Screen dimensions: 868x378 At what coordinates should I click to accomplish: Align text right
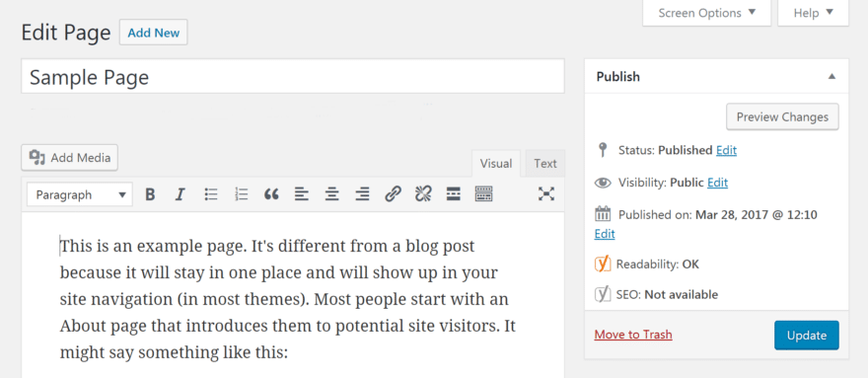[x=363, y=194]
